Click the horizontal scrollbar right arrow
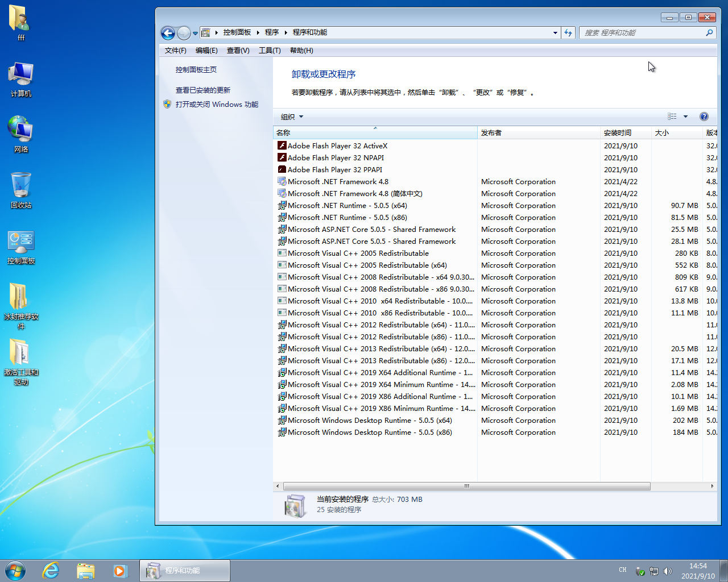728x582 pixels. pos(712,486)
